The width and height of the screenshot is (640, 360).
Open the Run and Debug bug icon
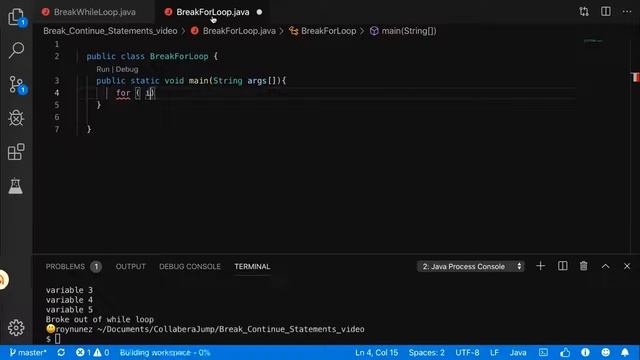[x=16, y=118]
